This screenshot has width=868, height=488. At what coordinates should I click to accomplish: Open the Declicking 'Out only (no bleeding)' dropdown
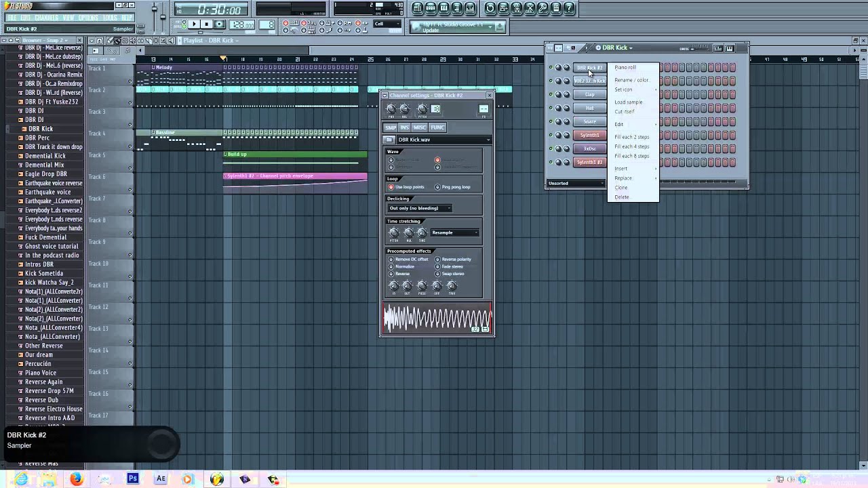click(420, 208)
